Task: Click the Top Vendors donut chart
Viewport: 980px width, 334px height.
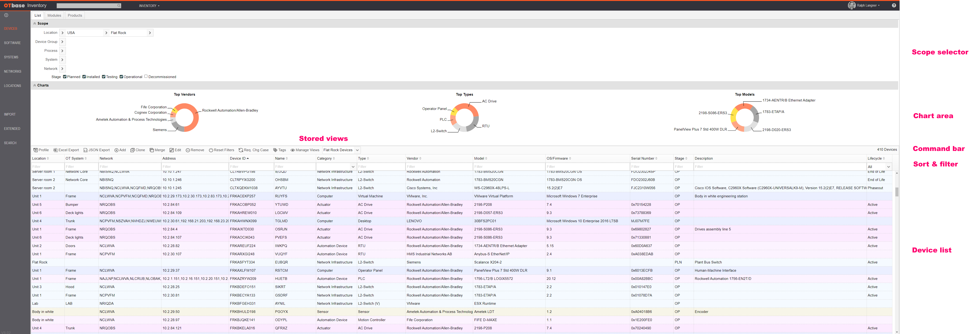Action: [184, 118]
